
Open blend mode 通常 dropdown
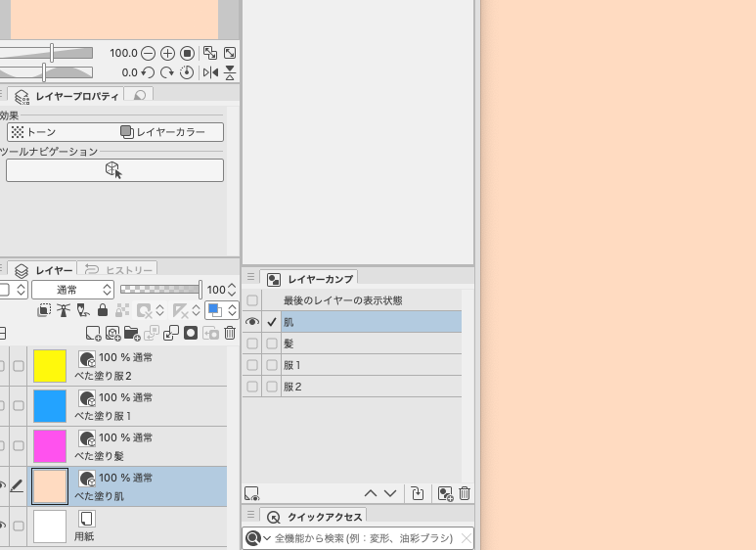point(72,290)
